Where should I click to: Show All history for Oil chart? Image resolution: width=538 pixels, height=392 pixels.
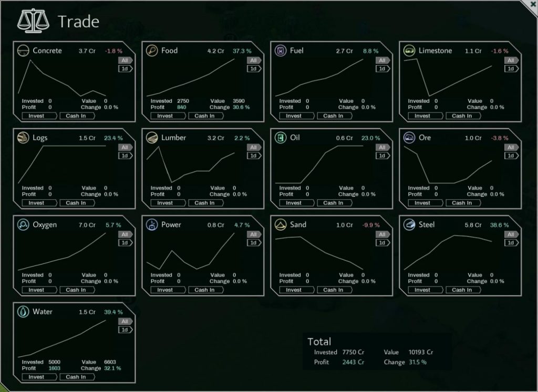[x=382, y=147]
